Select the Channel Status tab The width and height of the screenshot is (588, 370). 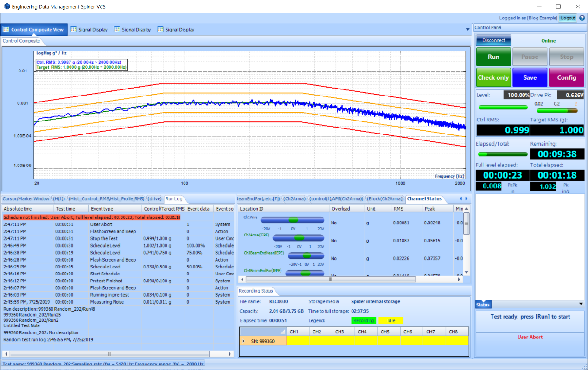click(424, 198)
